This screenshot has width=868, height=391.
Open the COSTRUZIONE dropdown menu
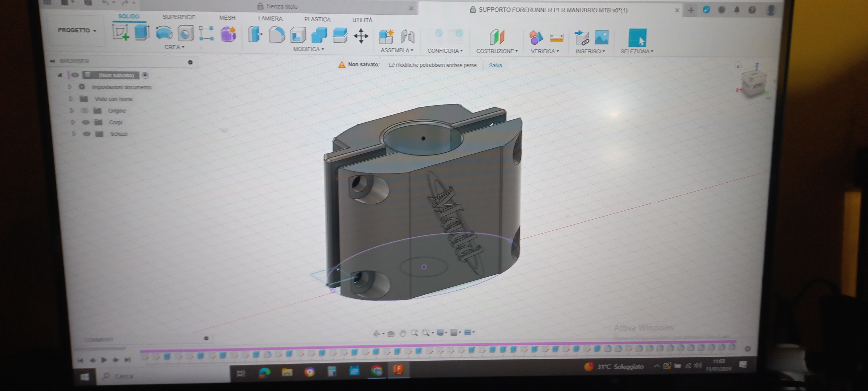click(497, 51)
